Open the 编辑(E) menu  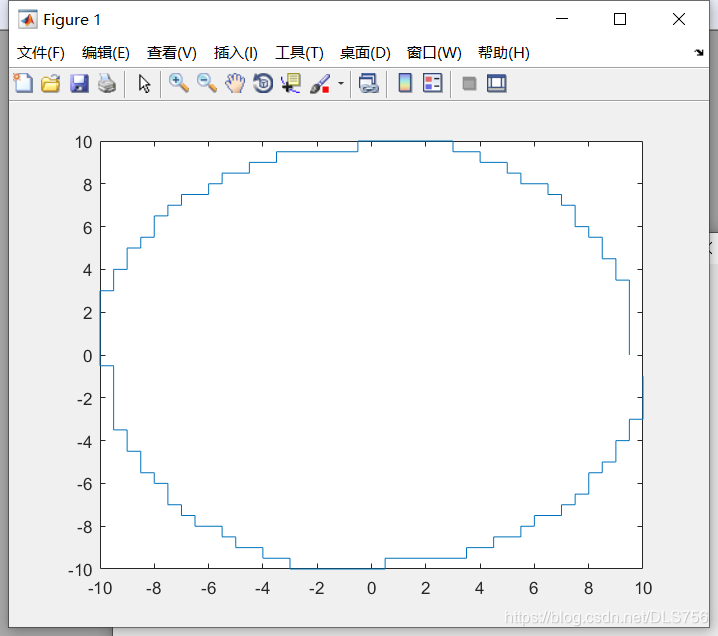click(x=106, y=53)
